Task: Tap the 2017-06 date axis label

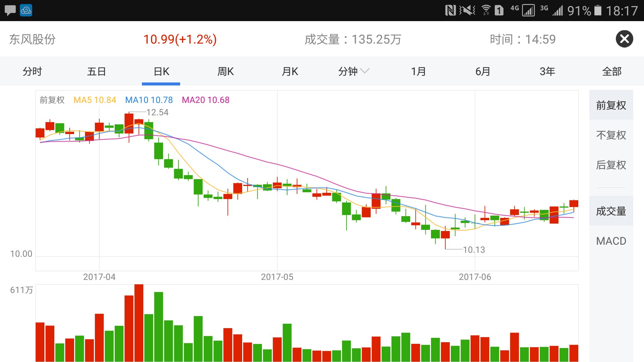Action: (475, 277)
